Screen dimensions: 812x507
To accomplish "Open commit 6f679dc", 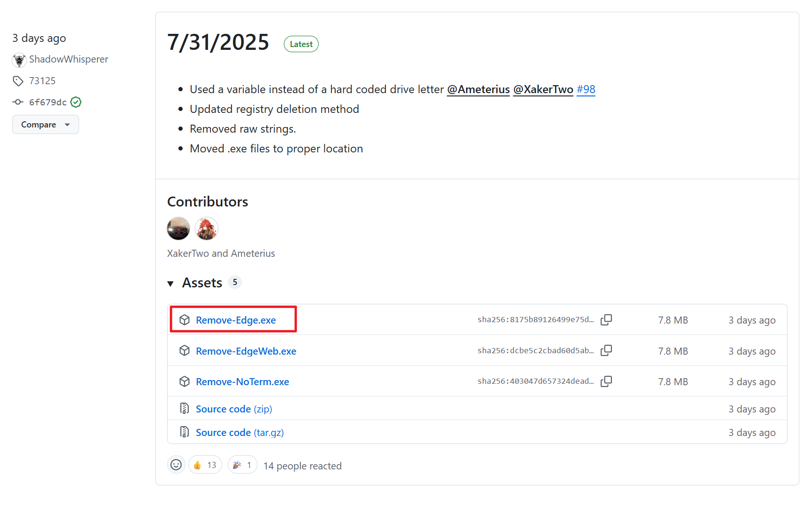I will pyautogui.click(x=48, y=102).
